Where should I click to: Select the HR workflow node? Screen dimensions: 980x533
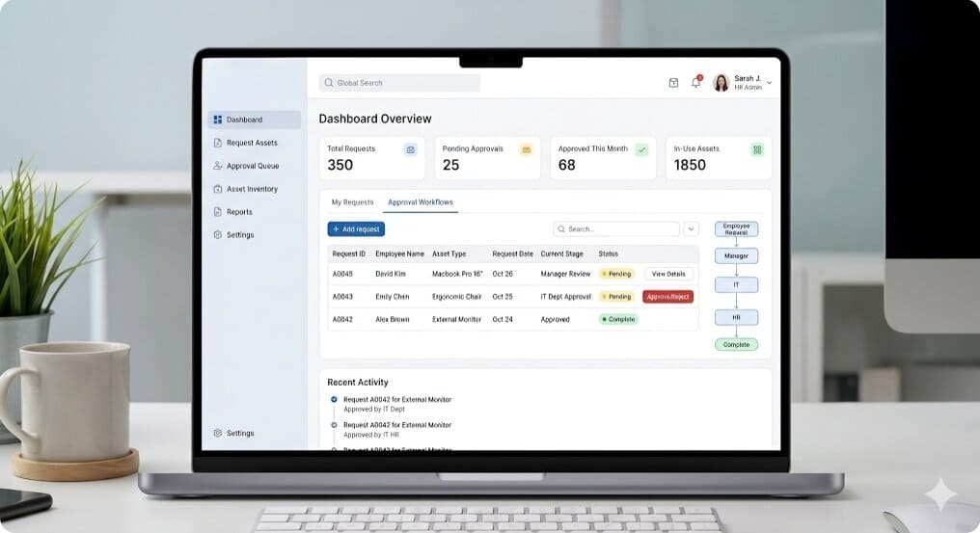tap(736, 317)
